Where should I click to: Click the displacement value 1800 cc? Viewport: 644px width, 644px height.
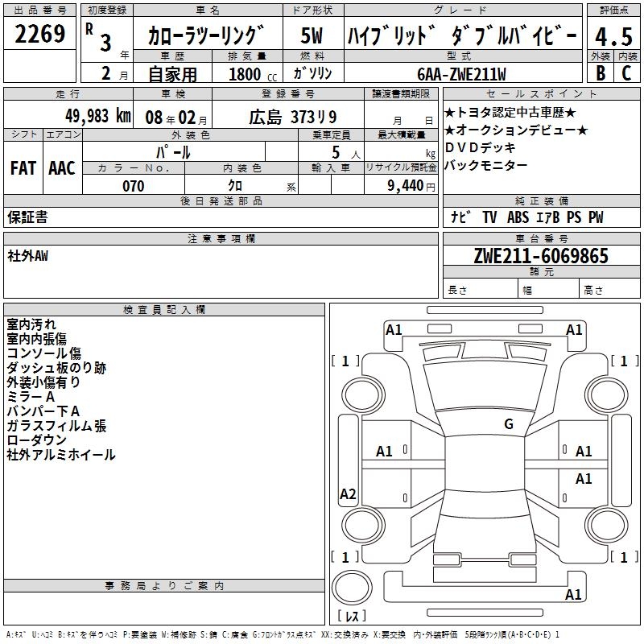tap(253, 74)
